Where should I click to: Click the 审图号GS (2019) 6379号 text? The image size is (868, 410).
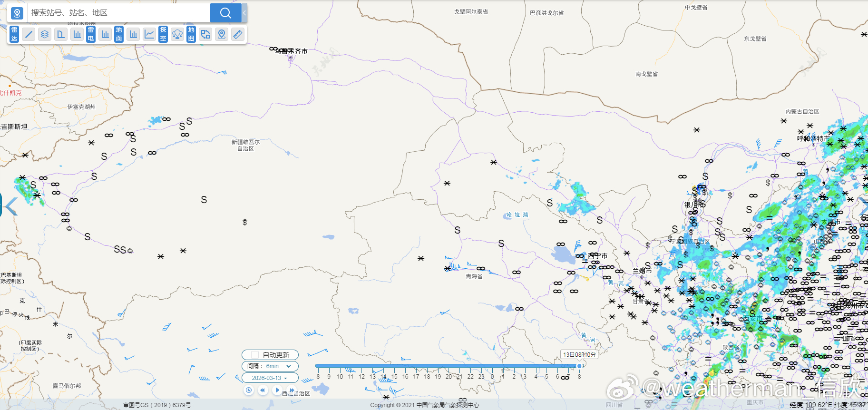[x=157, y=405]
